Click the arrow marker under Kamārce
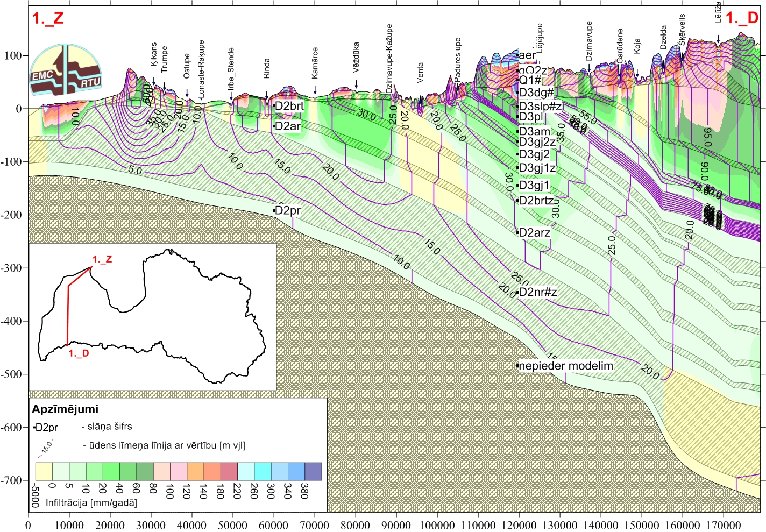Viewport: 766px width, 532px height. click(x=315, y=89)
